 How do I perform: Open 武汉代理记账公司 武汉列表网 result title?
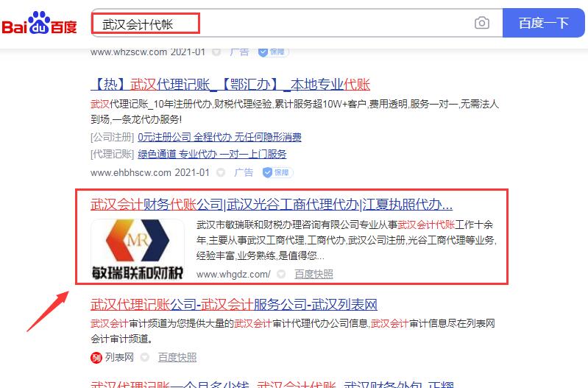234,304
